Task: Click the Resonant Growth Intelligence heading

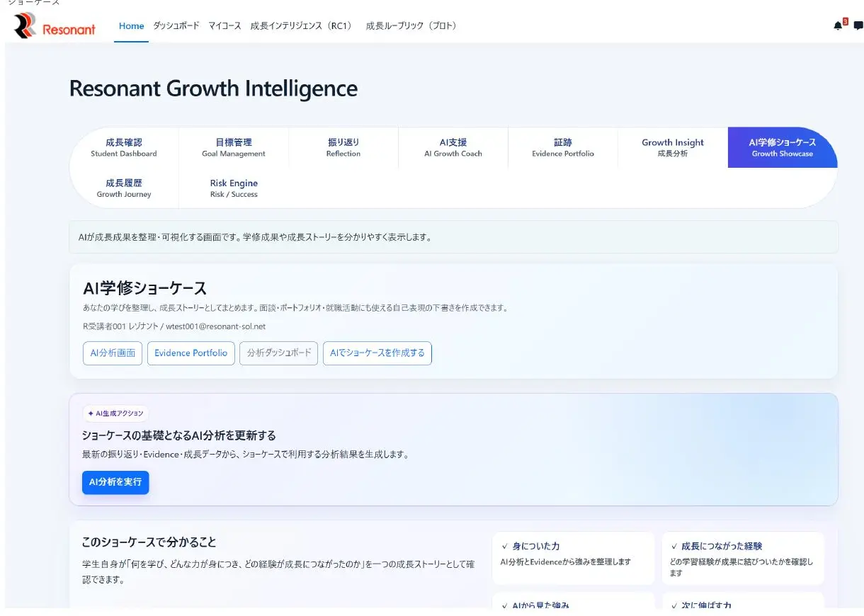Action: tap(213, 89)
